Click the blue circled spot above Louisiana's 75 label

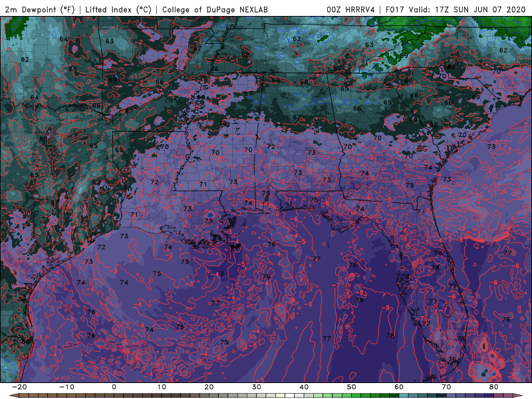(x=209, y=215)
